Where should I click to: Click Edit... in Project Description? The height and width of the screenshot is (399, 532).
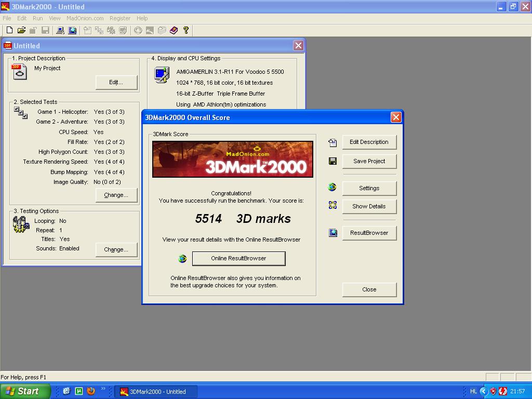click(x=116, y=82)
